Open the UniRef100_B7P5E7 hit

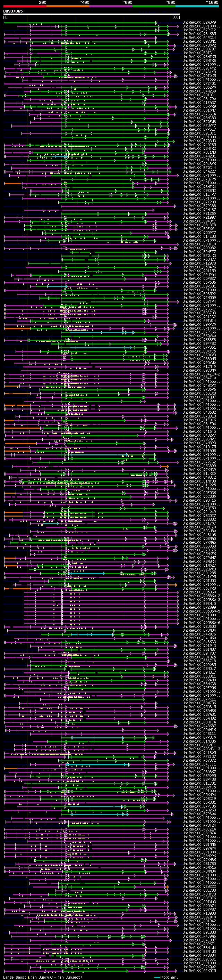pyautogui.click(x=199, y=129)
